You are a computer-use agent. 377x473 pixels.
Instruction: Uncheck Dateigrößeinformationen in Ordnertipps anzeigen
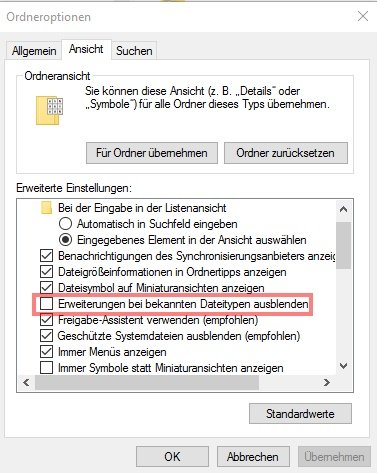click(x=46, y=272)
